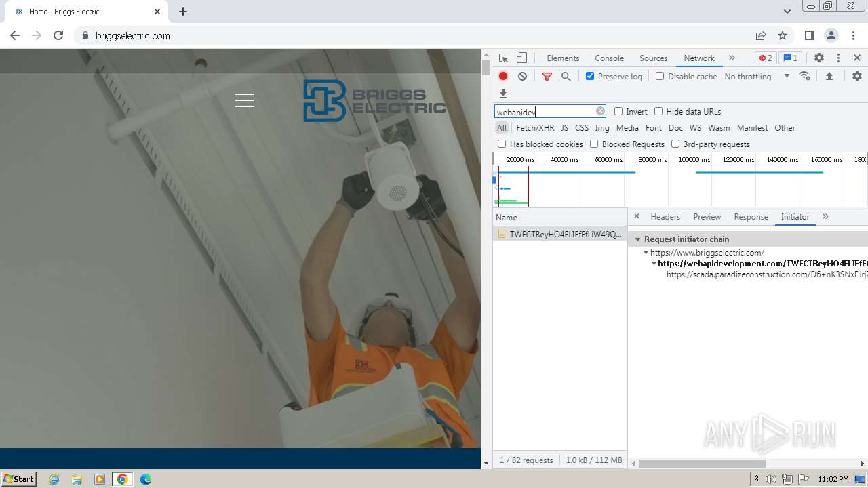Filter requests by WS
The height and width of the screenshot is (488, 868).
coord(695,127)
